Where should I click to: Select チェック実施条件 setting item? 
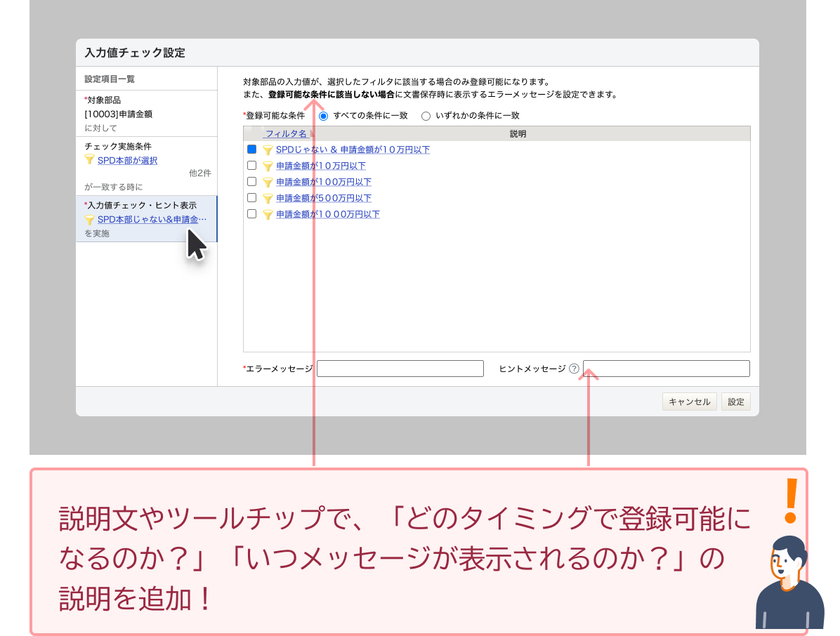pos(146,166)
